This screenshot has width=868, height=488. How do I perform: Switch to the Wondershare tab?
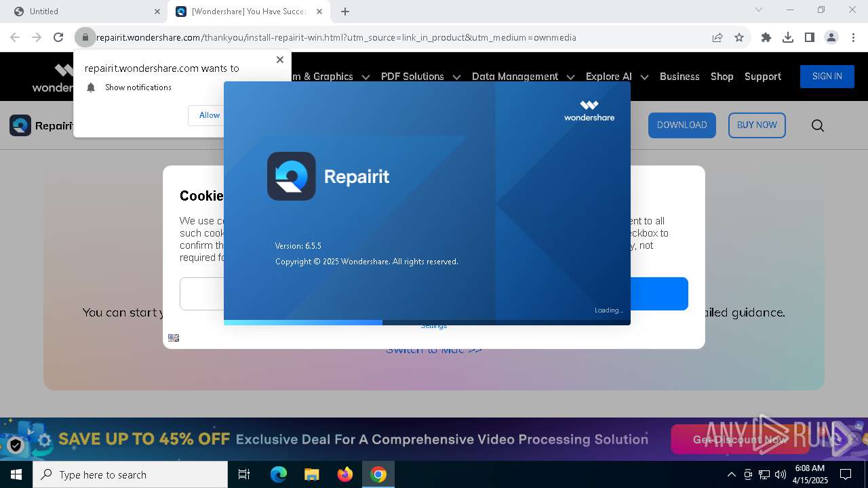pyautogui.click(x=249, y=12)
